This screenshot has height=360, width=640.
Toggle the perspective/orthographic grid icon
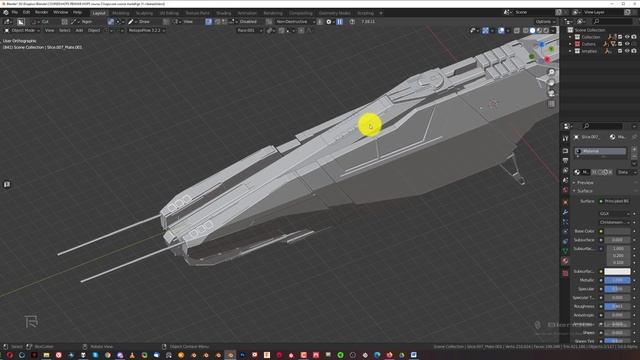(x=551, y=104)
